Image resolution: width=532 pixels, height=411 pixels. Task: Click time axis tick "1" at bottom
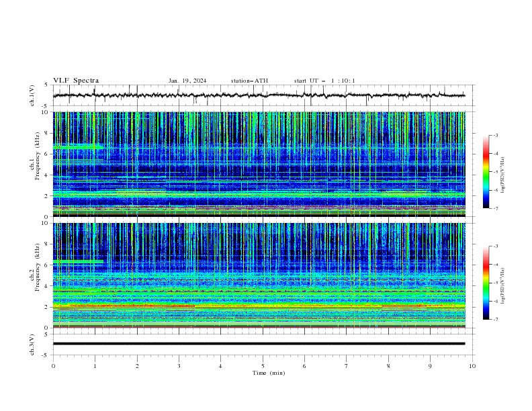pyautogui.click(x=95, y=366)
